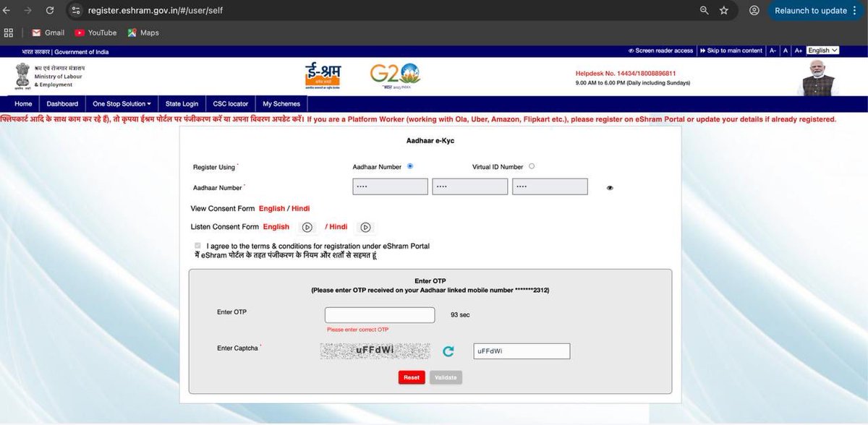Reset font size with plain A button

786,51
